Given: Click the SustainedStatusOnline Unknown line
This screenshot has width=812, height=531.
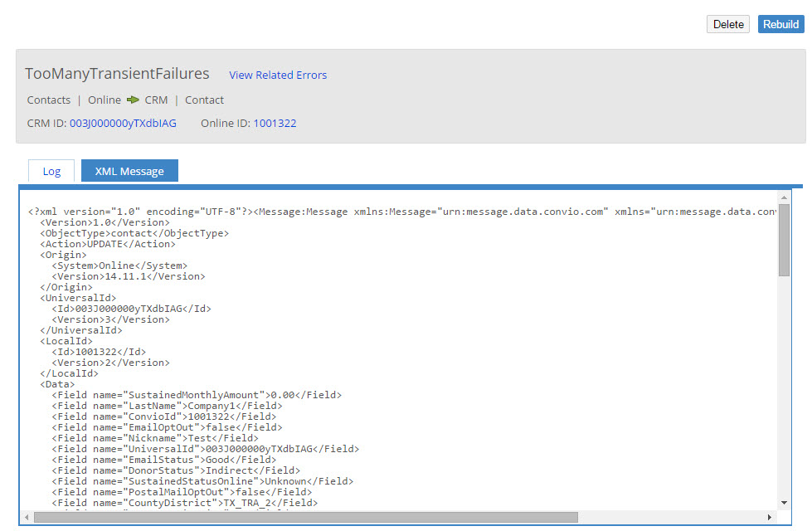Looking at the screenshot, I should 202,481.
